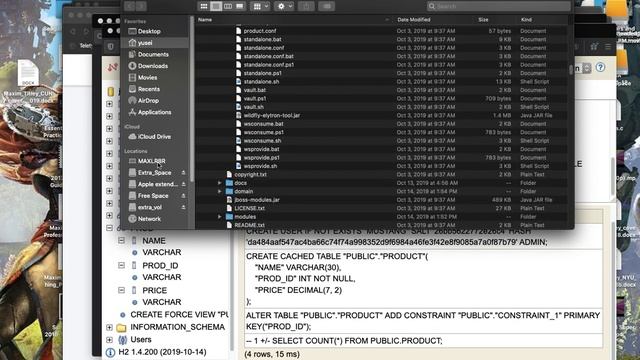Eject the Extra_Space volume
Image resolution: width=640 pixels, height=360 pixels.
click(183, 173)
